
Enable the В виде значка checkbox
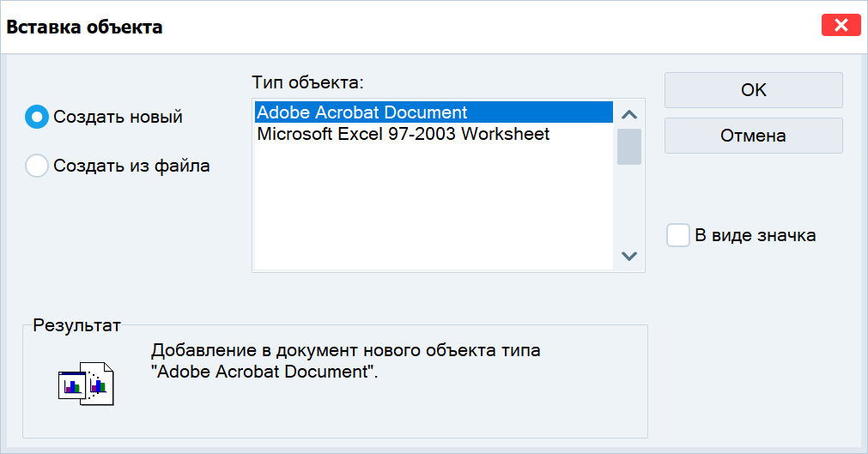pyautogui.click(x=678, y=235)
